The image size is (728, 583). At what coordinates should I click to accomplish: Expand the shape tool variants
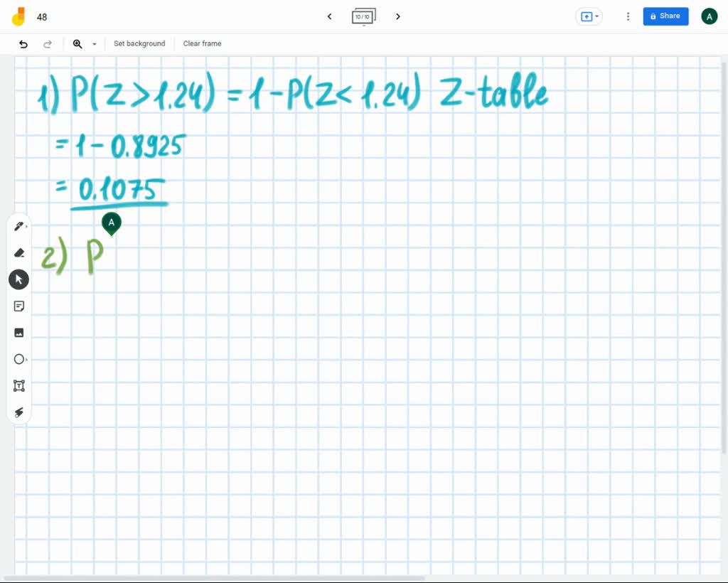point(26,359)
